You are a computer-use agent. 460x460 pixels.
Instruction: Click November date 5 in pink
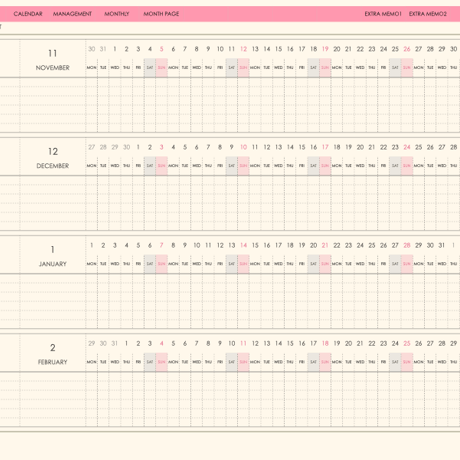coord(162,49)
